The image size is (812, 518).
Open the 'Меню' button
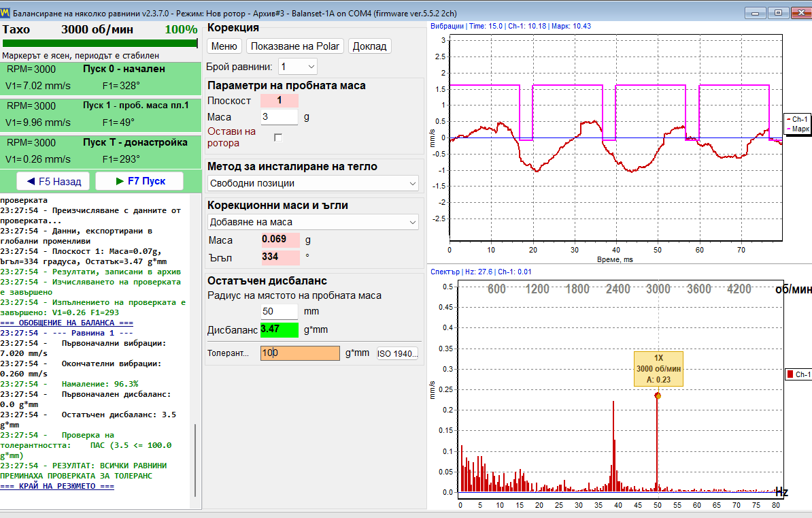[x=224, y=46]
